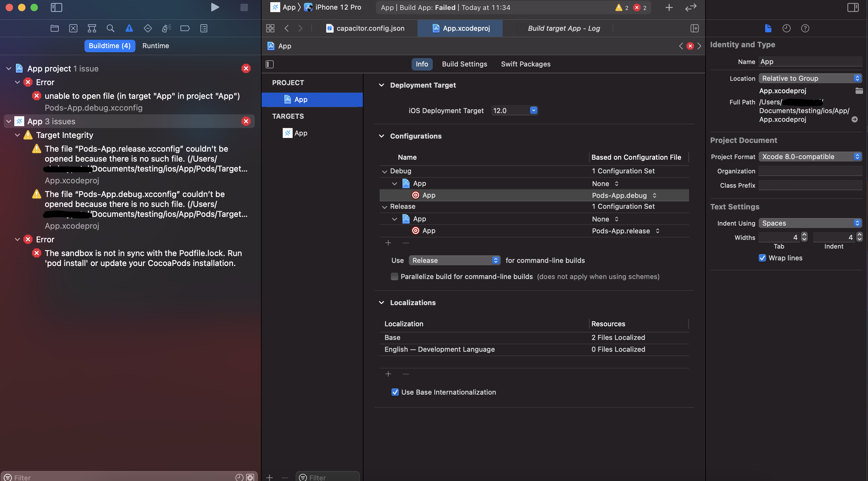
Task: Open the Source Control navigator icon
Action: (73, 28)
